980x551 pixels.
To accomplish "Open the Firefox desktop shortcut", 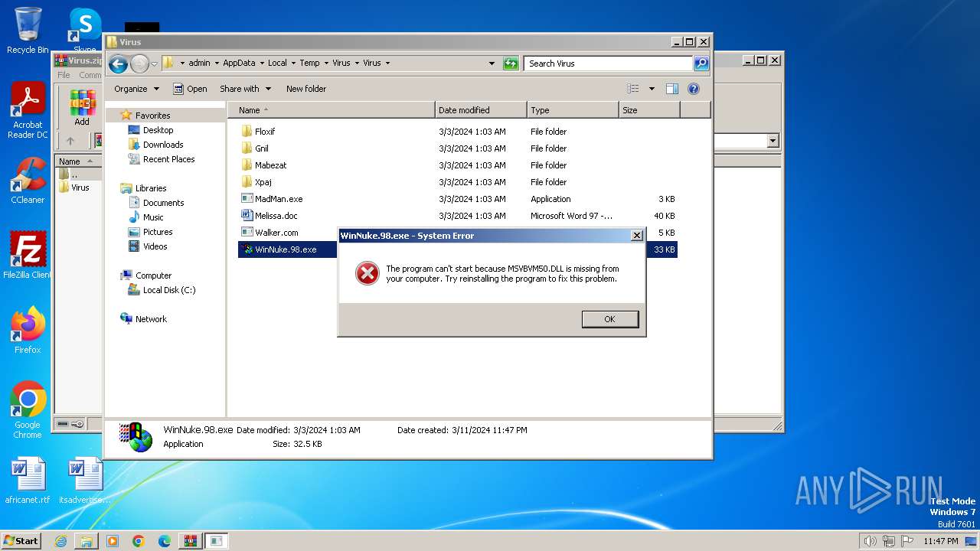I will pos(28,331).
